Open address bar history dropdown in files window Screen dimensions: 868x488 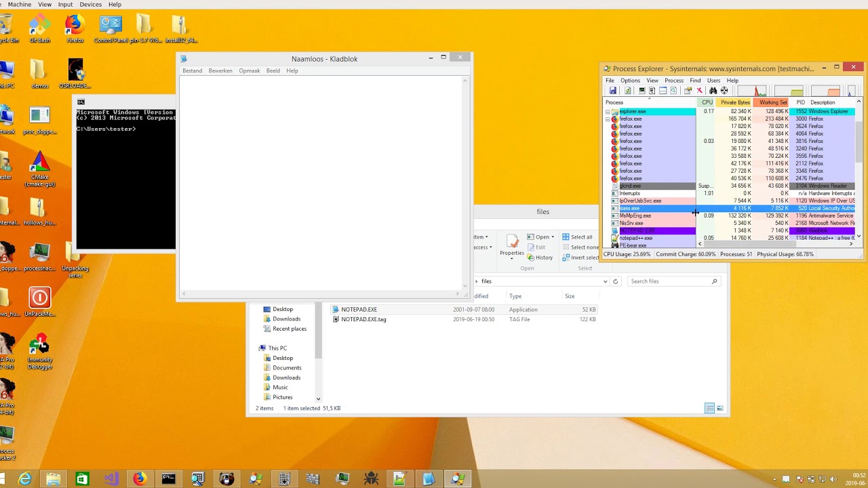605,281
